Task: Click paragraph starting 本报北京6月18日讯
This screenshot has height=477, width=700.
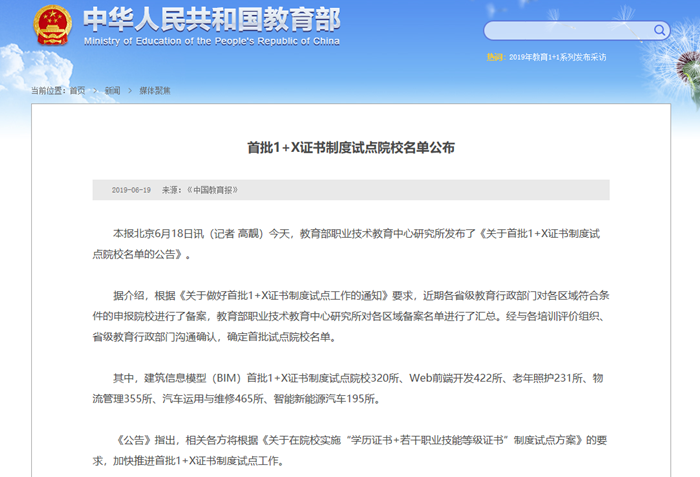Action: pos(346,244)
